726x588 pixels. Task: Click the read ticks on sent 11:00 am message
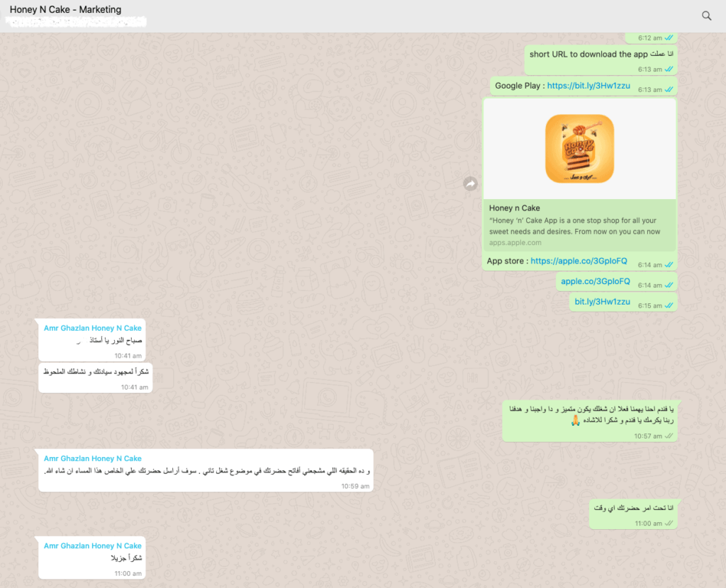(x=669, y=524)
